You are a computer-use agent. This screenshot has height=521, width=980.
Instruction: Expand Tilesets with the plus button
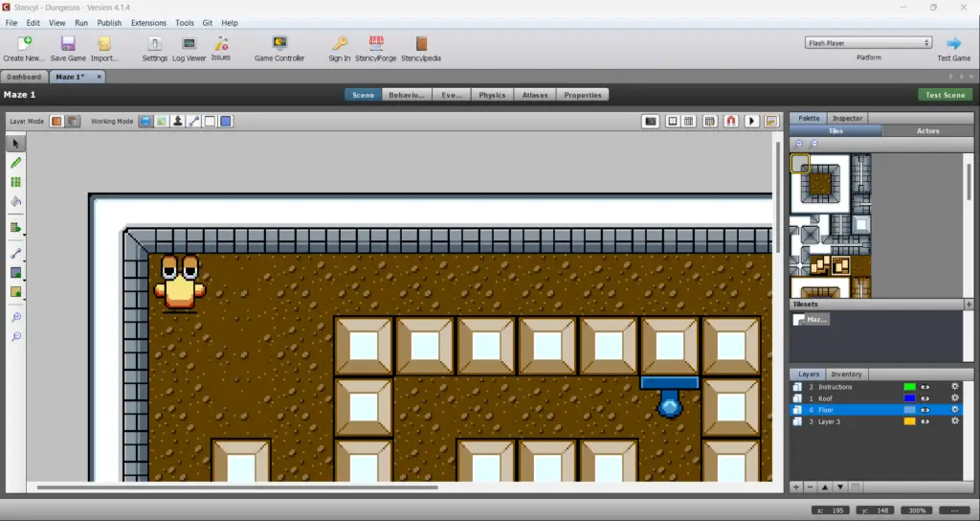pyautogui.click(x=969, y=305)
